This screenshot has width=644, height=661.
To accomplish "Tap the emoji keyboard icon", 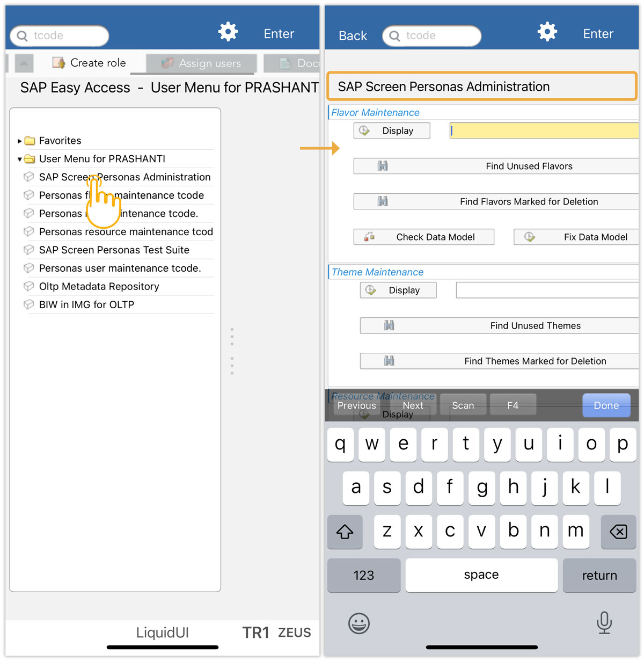I will 359,623.
